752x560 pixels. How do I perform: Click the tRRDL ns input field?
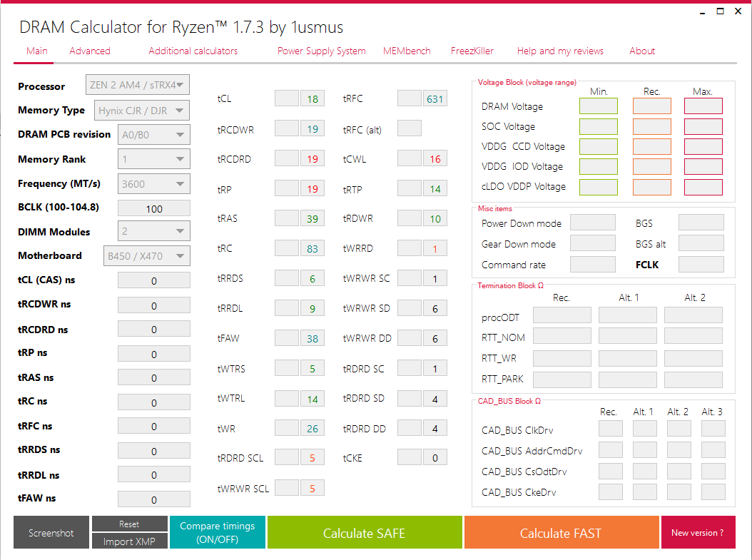154,474
